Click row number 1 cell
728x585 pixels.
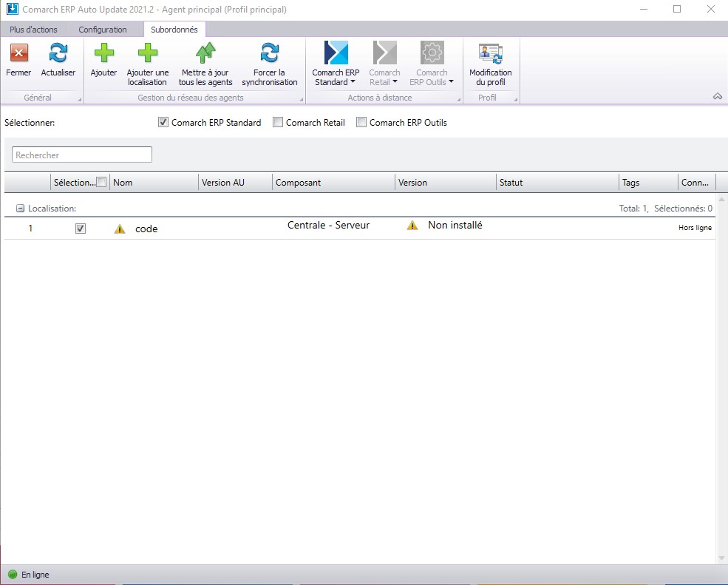tap(30, 229)
